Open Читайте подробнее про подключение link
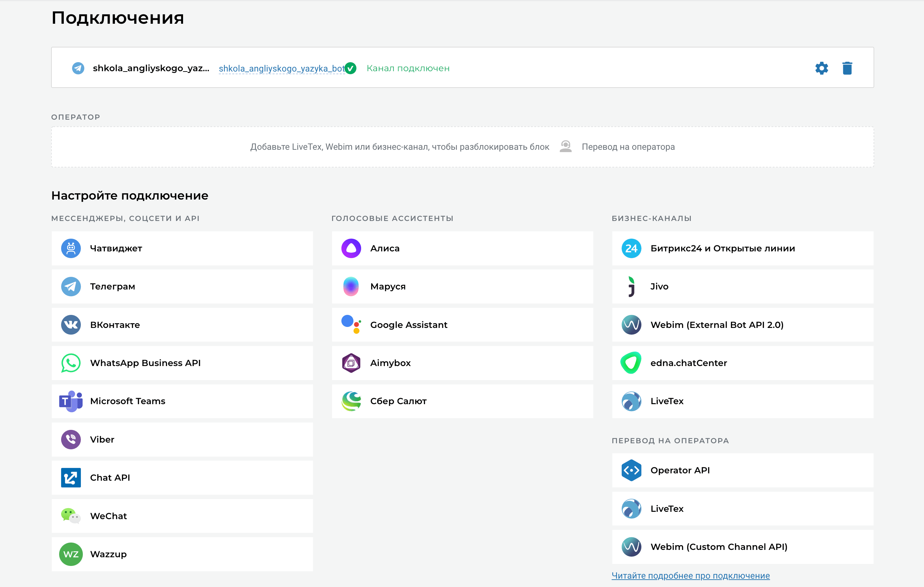Screen dimensions: 924x587 coord(691,576)
